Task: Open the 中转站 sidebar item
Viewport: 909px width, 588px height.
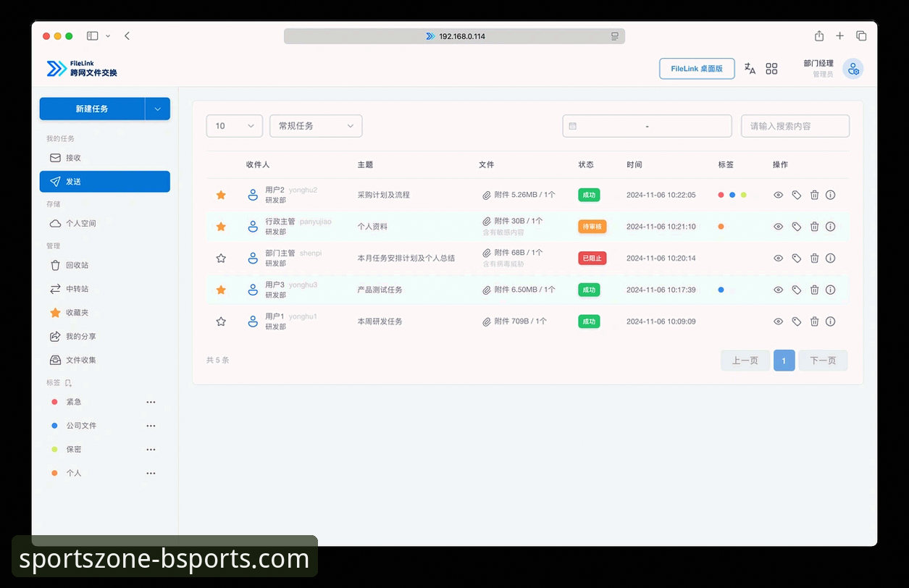Action: (x=76, y=289)
